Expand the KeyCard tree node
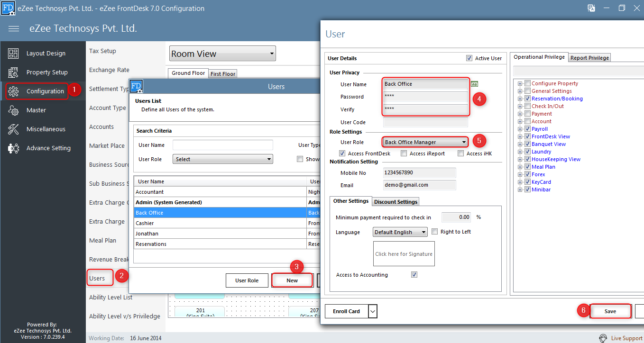 coord(520,182)
